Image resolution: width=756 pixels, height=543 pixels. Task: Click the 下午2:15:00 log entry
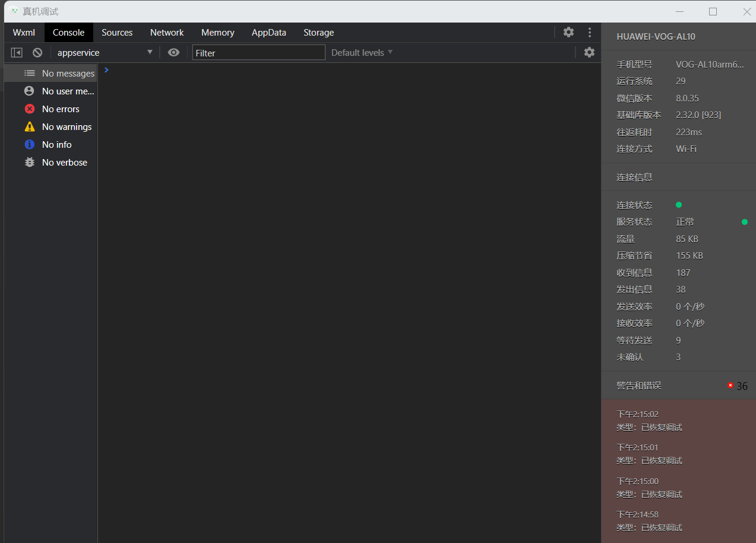pyautogui.click(x=649, y=488)
